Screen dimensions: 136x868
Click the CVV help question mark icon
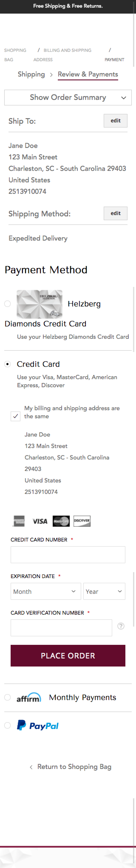click(120, 626)
